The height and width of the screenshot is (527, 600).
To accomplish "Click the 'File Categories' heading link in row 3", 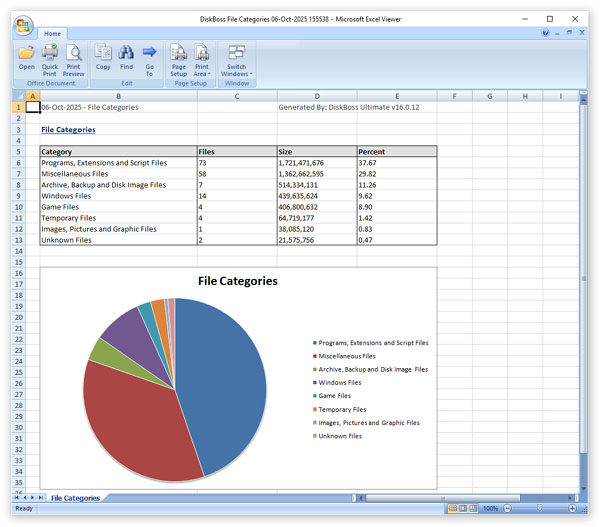I will 68,130.
